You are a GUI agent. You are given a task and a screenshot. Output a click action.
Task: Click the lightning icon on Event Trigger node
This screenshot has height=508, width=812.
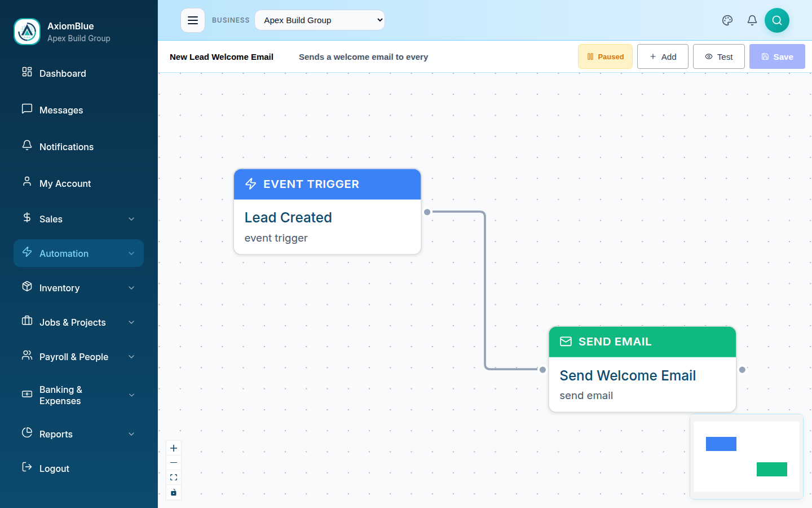[x=251, y=184]
